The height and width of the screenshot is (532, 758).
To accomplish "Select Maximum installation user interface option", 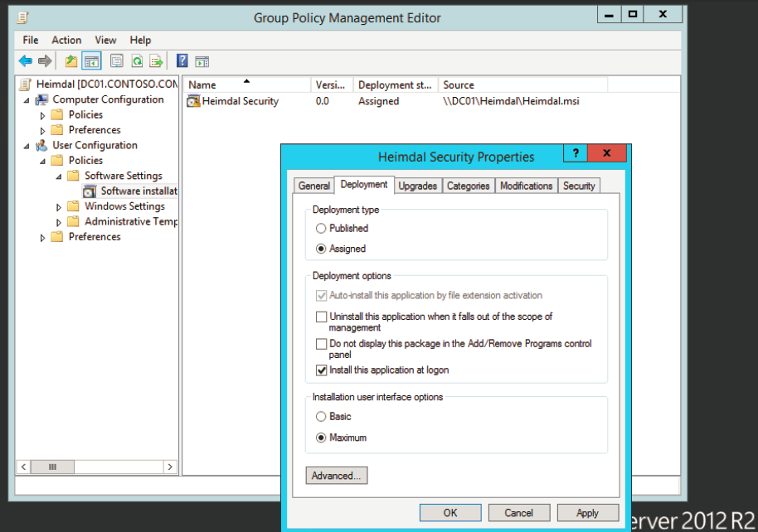I will click(x=321, y=438).
